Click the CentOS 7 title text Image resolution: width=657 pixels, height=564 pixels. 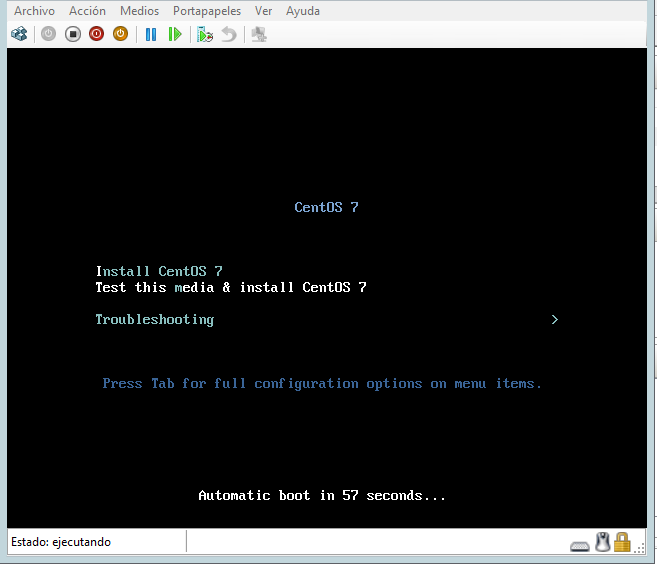pyautogui.click(x=326, y=207)
